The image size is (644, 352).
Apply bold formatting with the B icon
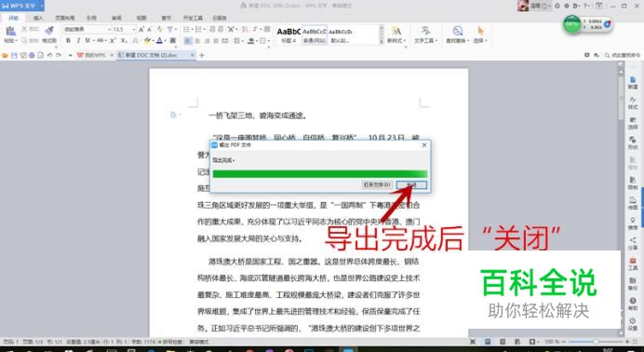[68, 41]
